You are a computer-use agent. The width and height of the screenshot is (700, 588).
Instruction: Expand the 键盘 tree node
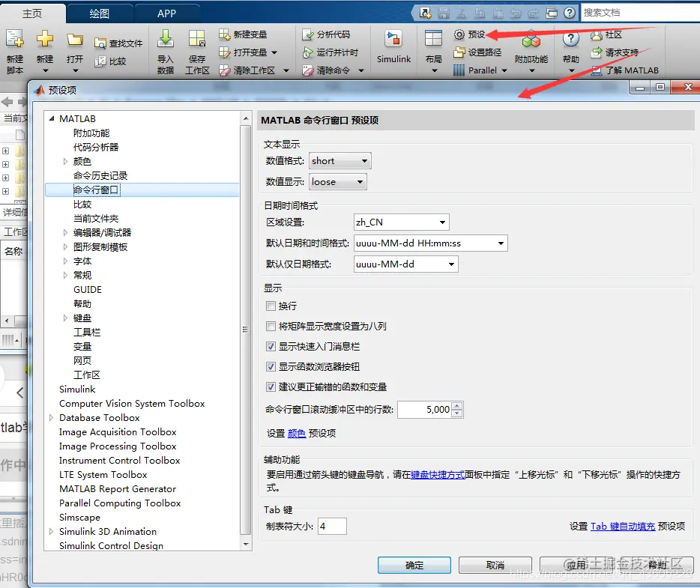pos(65,318)
